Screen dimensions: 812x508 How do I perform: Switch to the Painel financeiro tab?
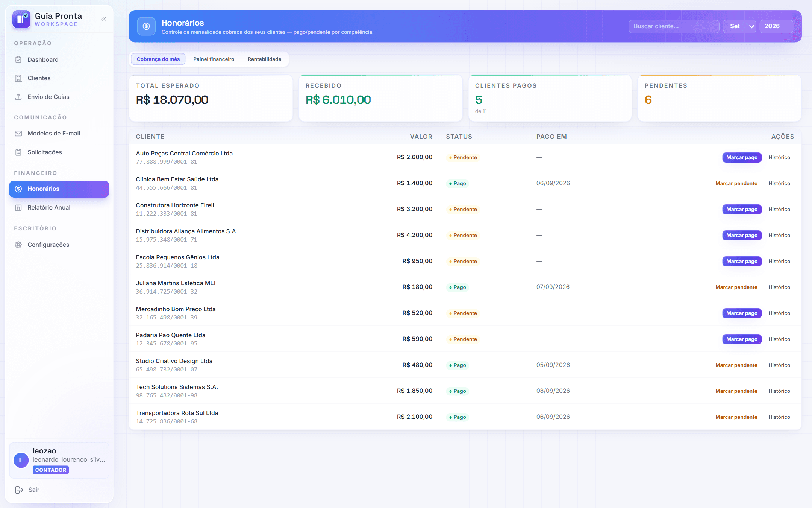point(214,59)
